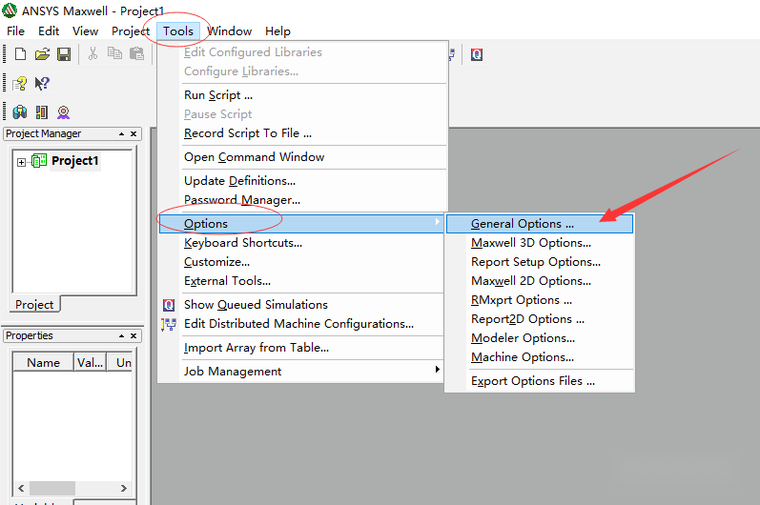Click the Project1 project icon in tree
This screenshot has width=760, height=505.
pos(39,160)
